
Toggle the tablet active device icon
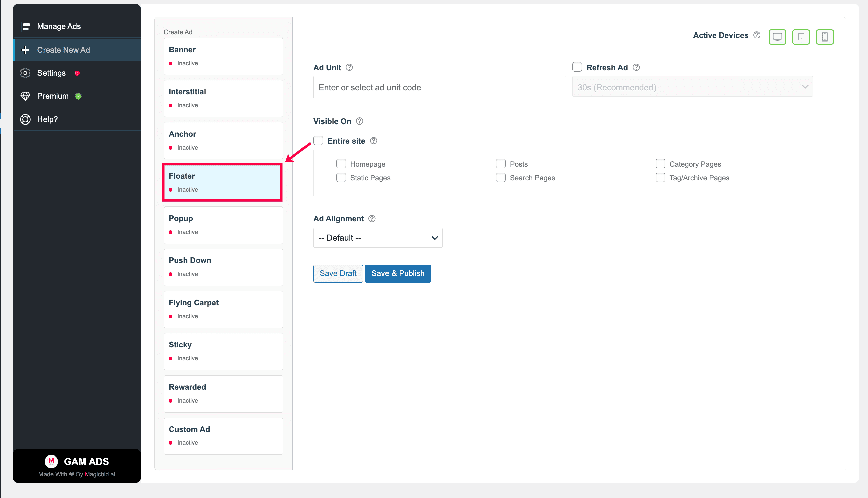(x=801, y=37)
